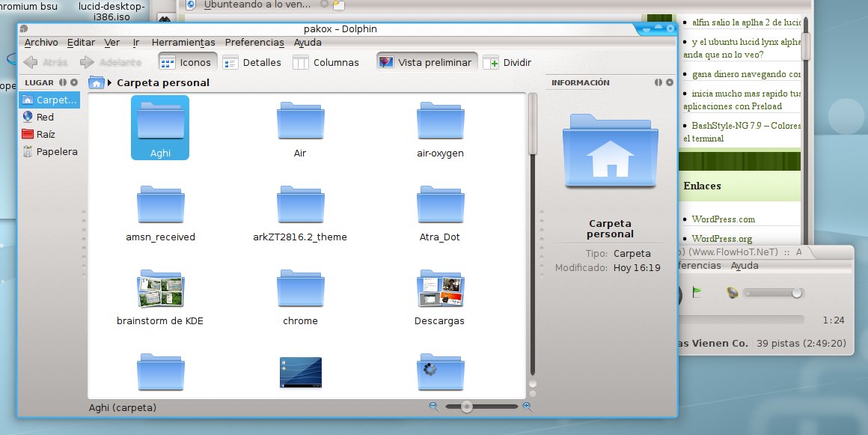Open the Descargas folder
The width and height of the screenshot is (868, 435).
click(440, 296)
